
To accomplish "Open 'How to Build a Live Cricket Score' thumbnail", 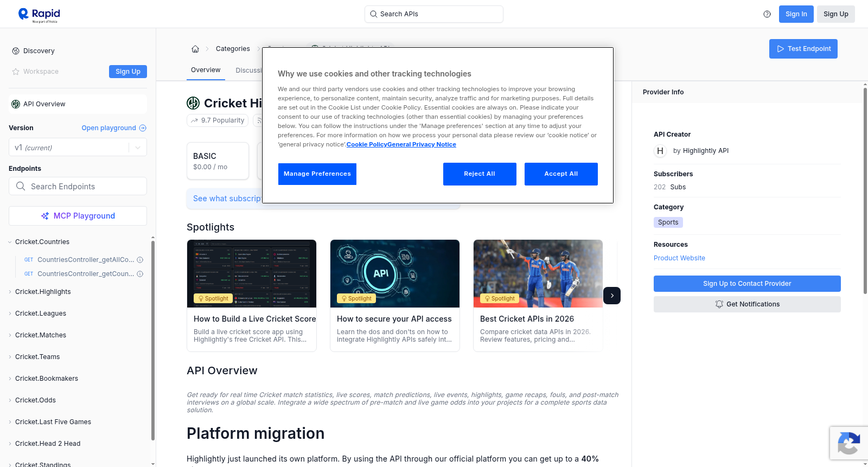I will (x=252, y=273).
